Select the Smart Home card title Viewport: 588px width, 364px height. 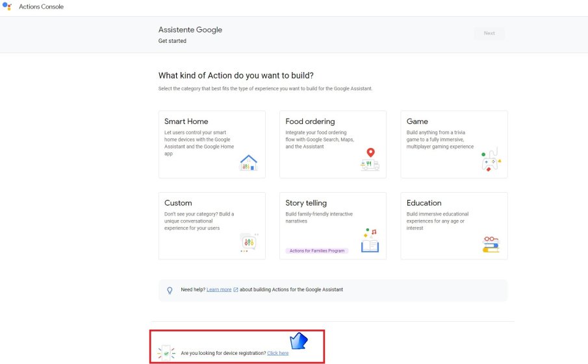(186, 121)
